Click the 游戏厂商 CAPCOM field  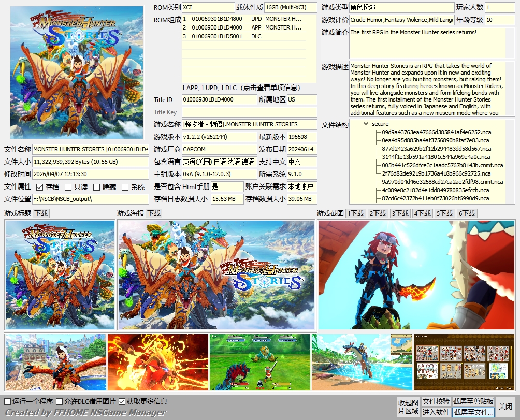pyautogui.click(x=219, y=149)
